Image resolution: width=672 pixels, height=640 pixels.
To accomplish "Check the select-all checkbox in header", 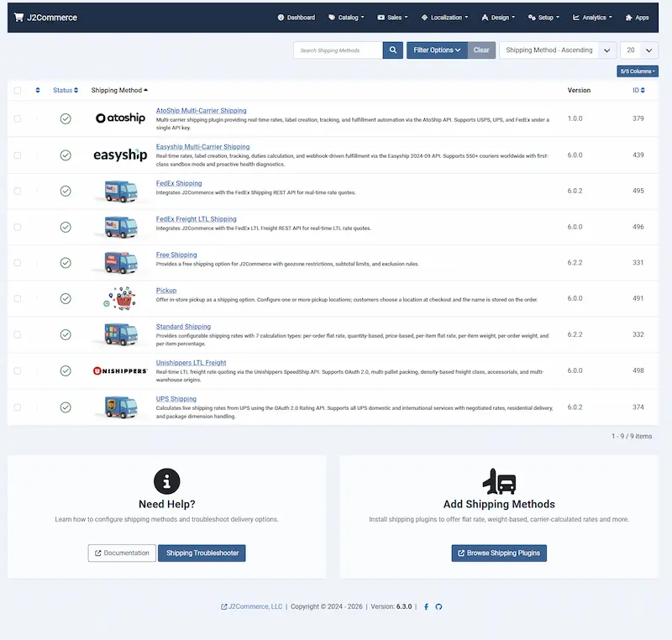I will (18, 91).
